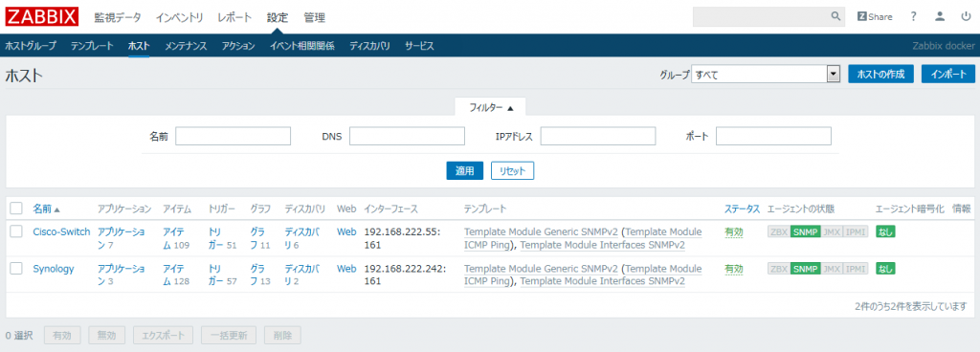Click ホストの作成 button
980x352 pixels.
[880, 75]
